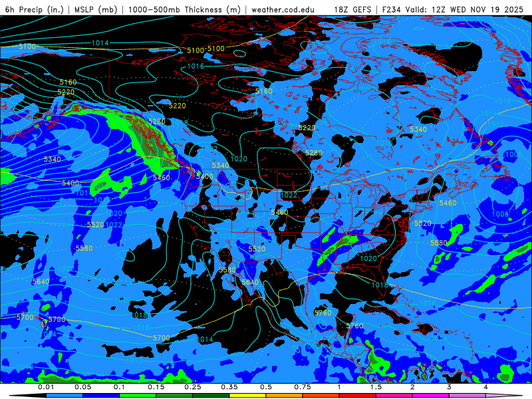
Task: Click the 1014 label at the top left
Action: point(100,43)
